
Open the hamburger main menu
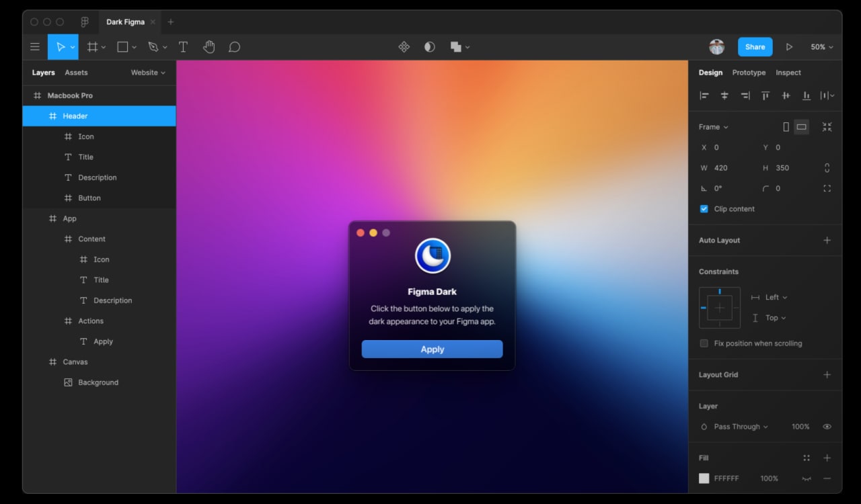click(x=35, y=47)
